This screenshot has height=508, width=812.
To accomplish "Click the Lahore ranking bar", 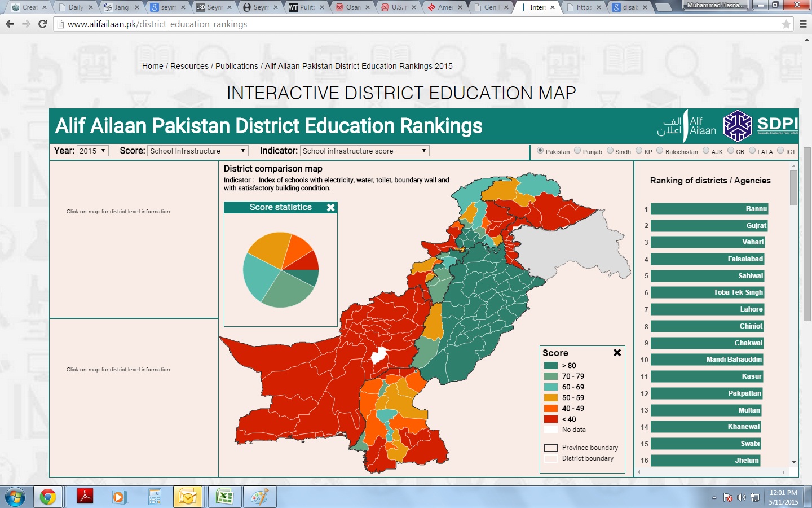I will click(707, 309).
